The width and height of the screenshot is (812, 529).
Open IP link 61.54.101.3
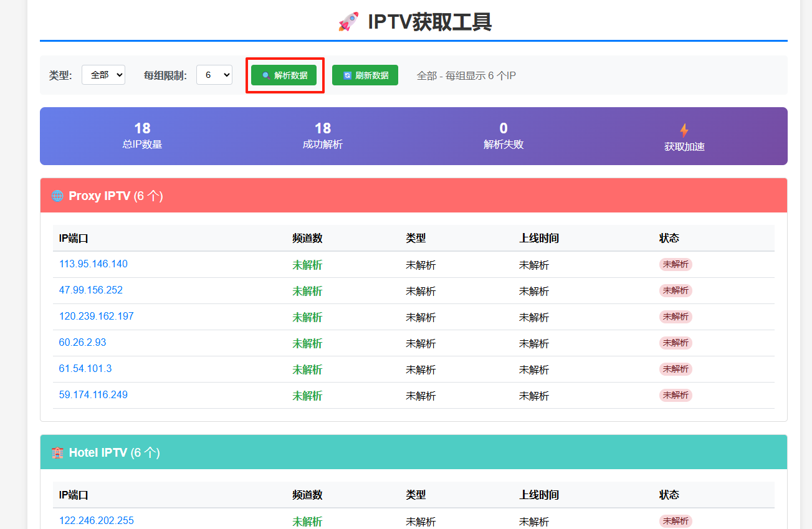(x=85, y=369)
